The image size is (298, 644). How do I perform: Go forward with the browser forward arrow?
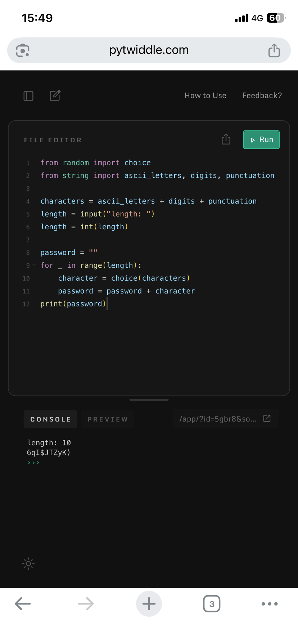tap(86, 604)
